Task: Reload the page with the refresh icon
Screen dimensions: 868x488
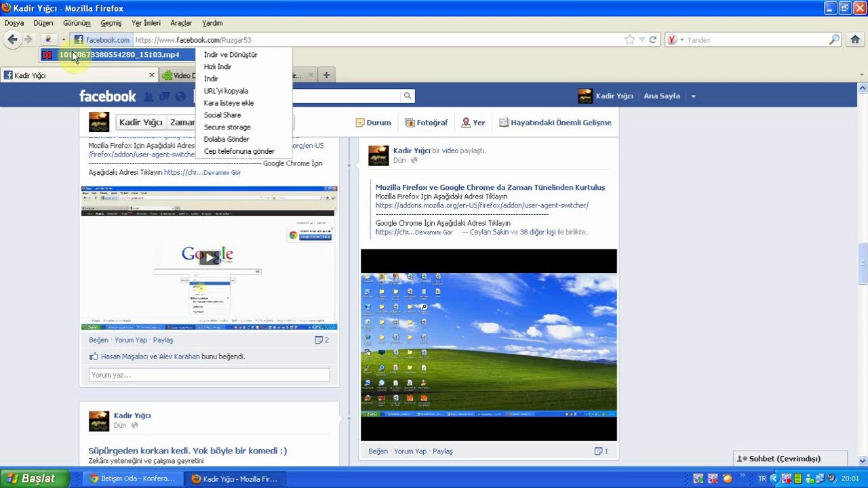Action: pos(653,39)
